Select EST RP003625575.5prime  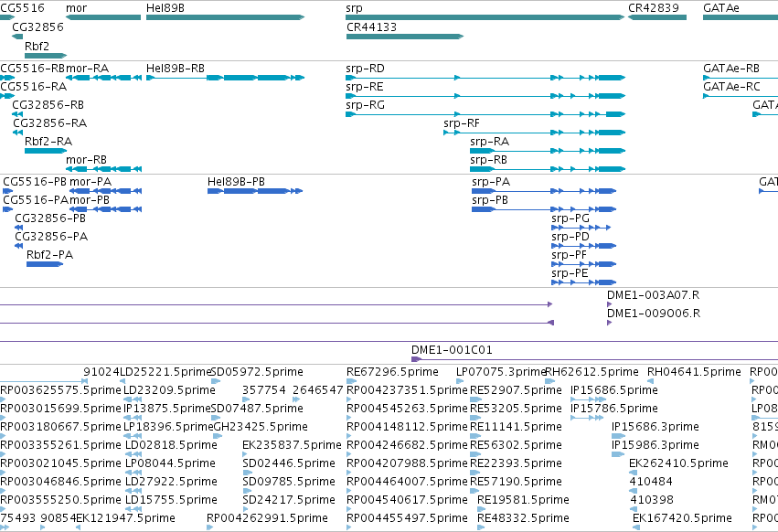pyautogui.click(x=60, y=390)
